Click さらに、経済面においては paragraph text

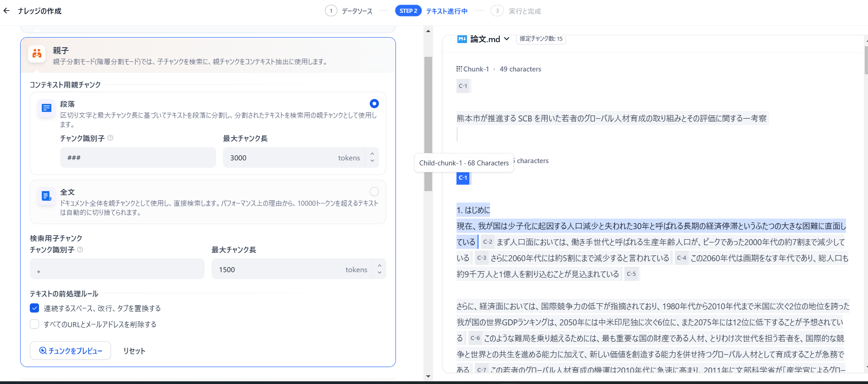point(653,322)
